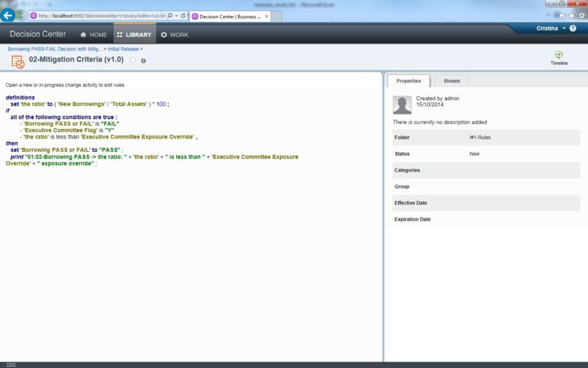The image size is (588, 368).
Task: Go to the HOME menu item
Action: pyautogui.click(x=93, y=34)
